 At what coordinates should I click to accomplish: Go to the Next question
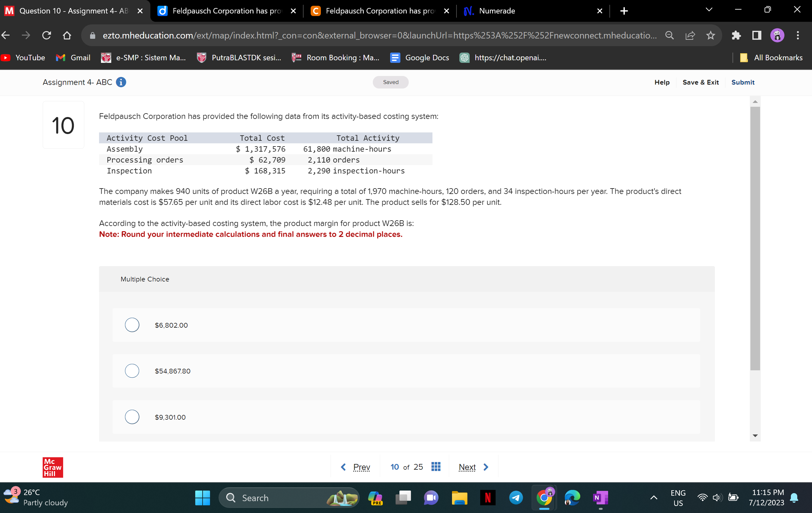point(472,467)
